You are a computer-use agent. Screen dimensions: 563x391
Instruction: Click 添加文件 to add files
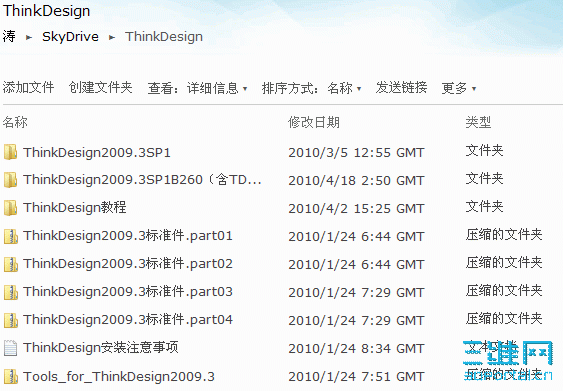pos(28,88)
